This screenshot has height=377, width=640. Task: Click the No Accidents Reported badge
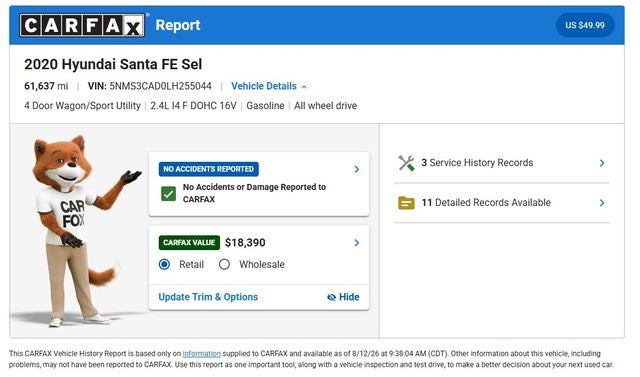click(x=209, y=169)
